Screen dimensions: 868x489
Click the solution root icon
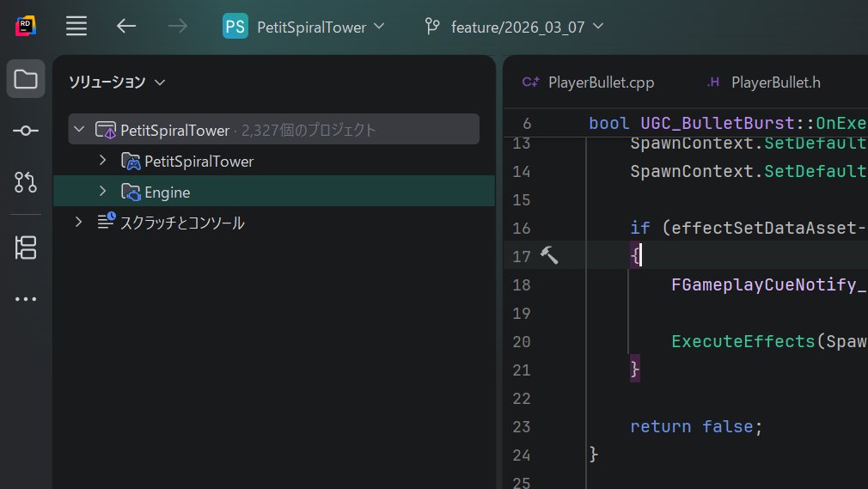[106, 130]
